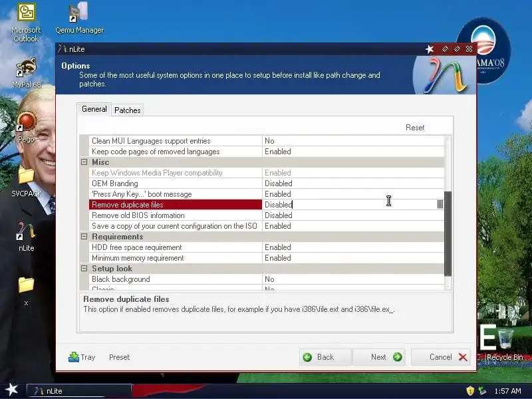Open the Qemu Manager desktop shortcut

pyautogui.click(x=79, y=19)
